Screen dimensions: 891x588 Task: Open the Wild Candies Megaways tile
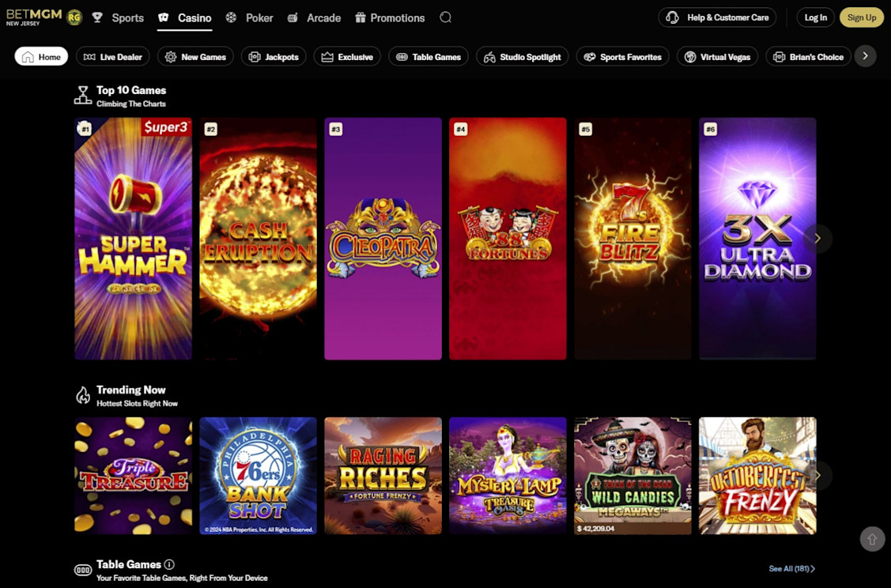[633, 476]
